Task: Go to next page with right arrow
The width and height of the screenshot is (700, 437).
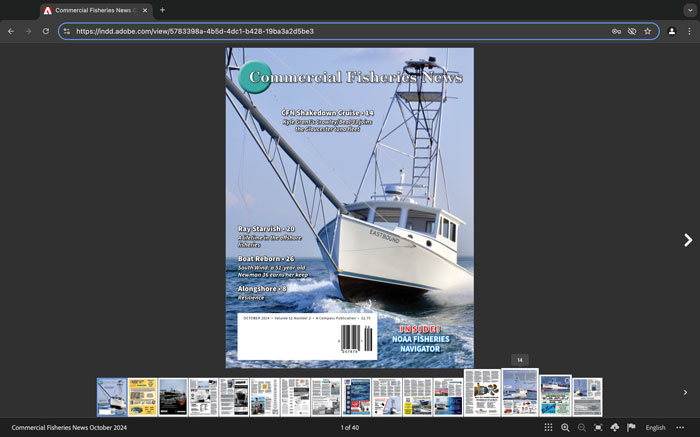Action: (x=687, y=240)
